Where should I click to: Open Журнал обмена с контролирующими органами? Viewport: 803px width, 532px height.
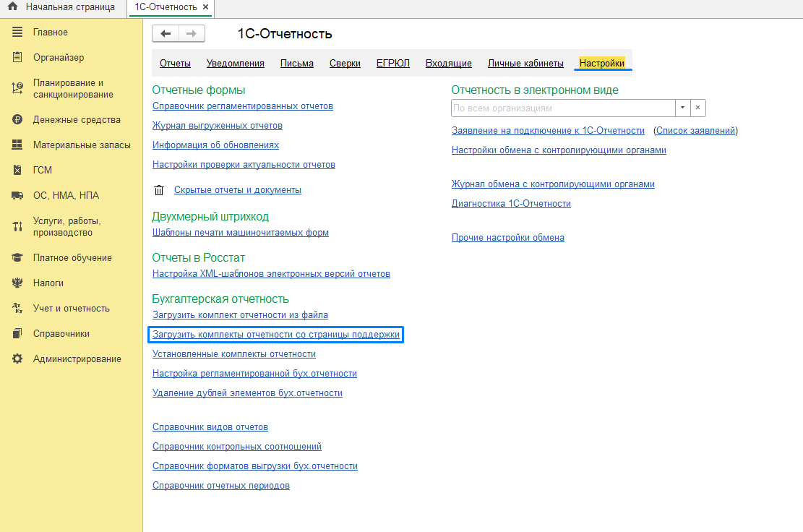coord(553,184)
